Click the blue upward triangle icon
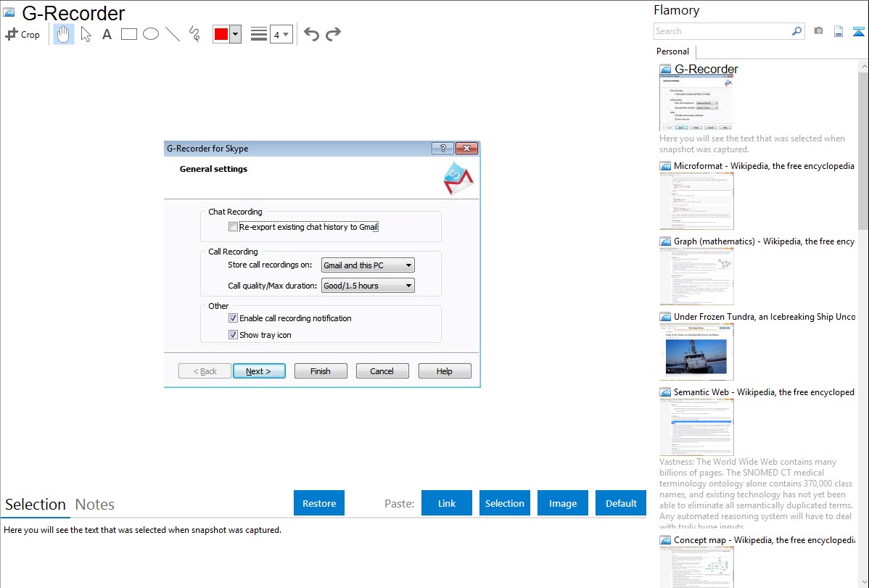This screenshot has height=588, width=869. click(x=858, y=31)
